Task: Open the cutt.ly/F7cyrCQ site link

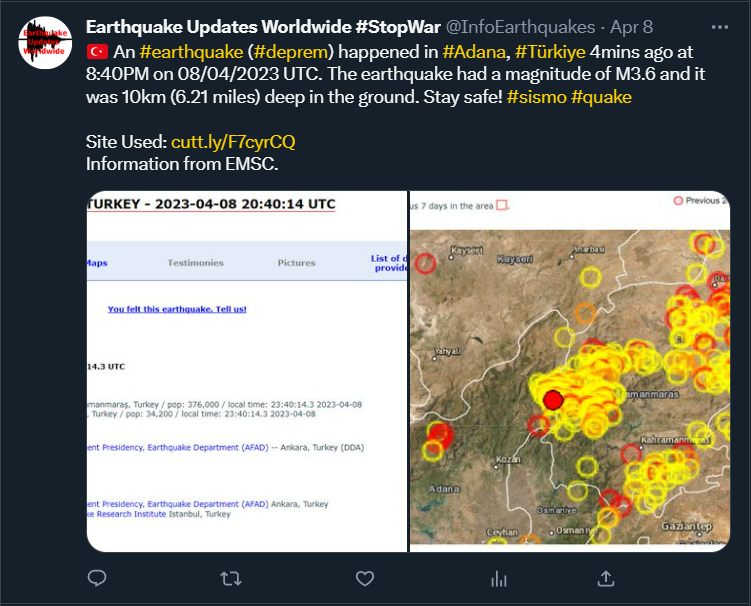Action: click(x=233, y=142)
